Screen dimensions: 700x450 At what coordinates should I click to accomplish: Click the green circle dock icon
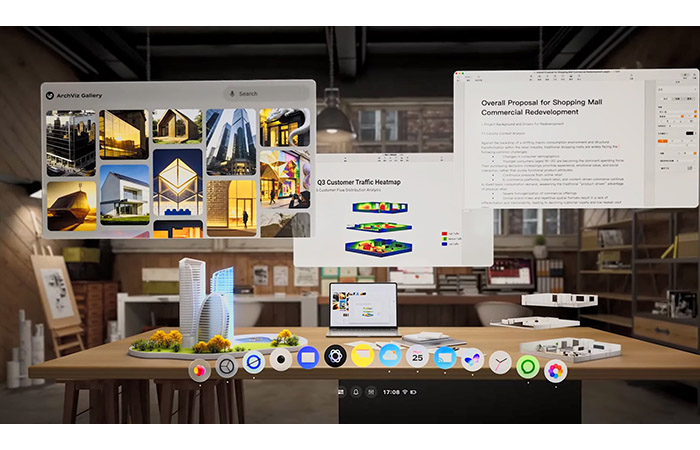(x=527, y=367)
